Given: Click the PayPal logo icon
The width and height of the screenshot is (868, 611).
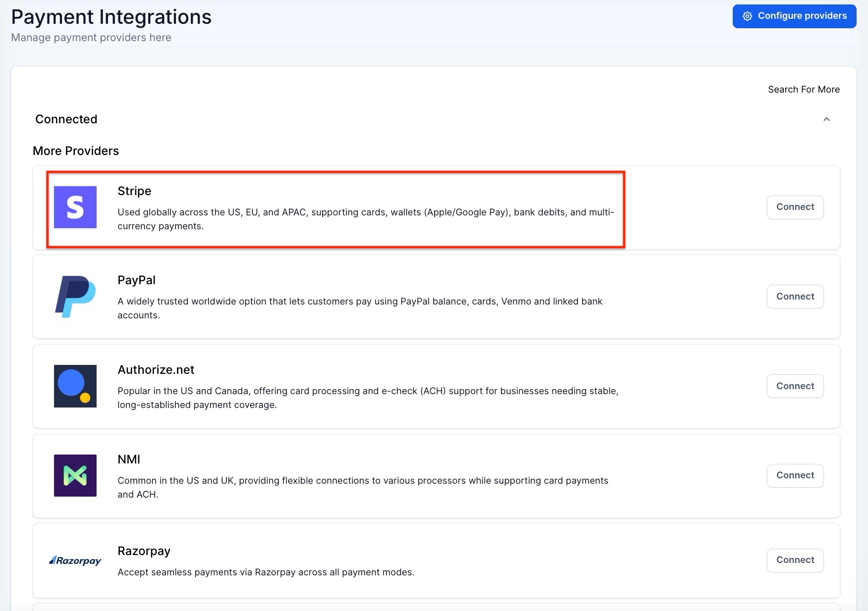Looking at the screenshot, I should (75, 297).
